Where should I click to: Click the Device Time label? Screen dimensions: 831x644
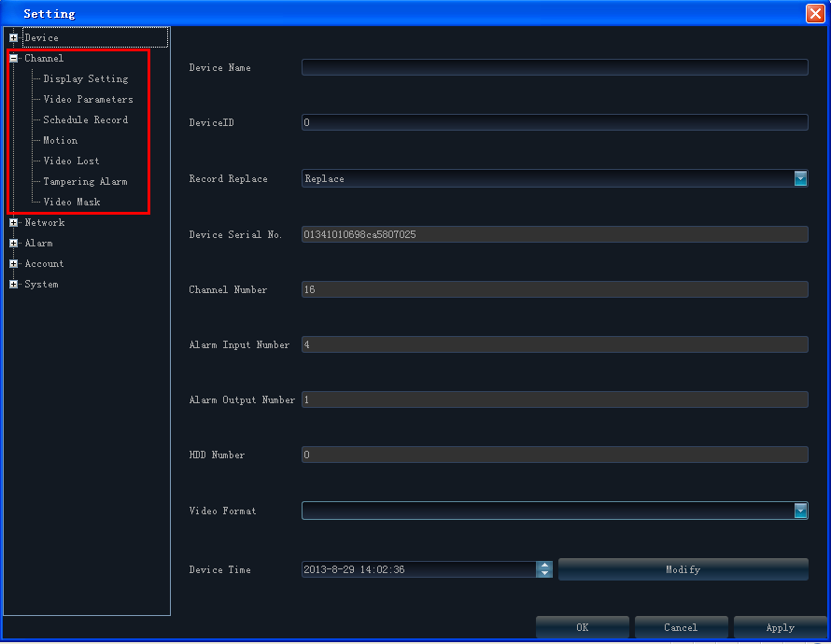(x=220, y=569)
